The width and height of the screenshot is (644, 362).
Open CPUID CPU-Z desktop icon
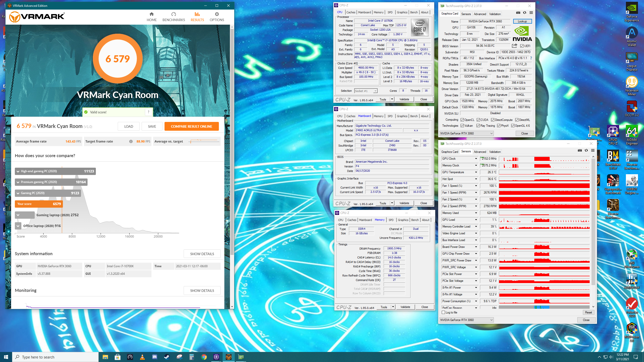(x=613, y=135)
